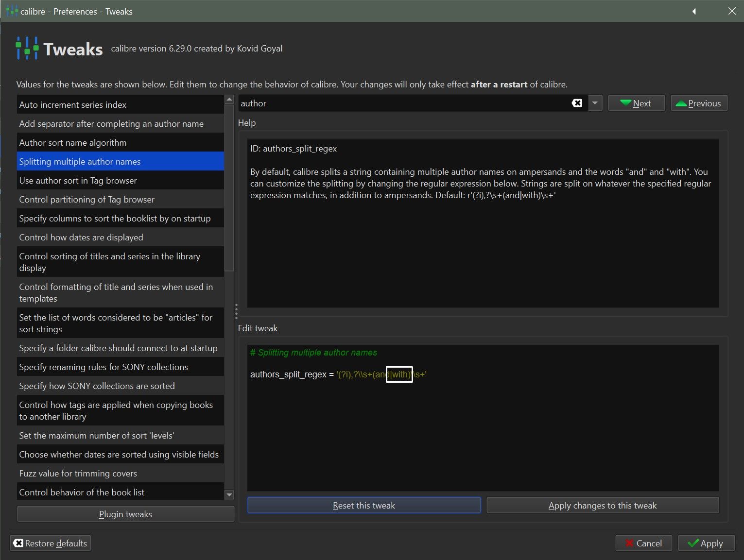Select Control how tags are applied when copying
744x560 pixels.
click(121, 410)
